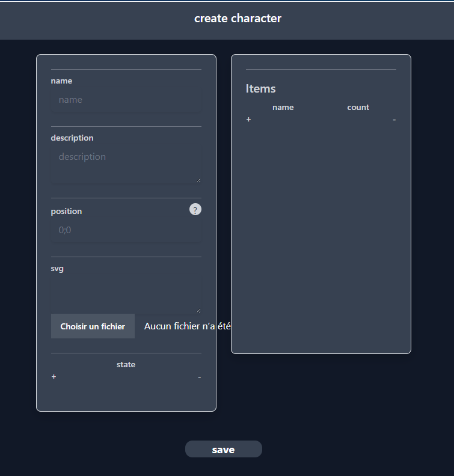Click the name label above the first field

[x=61, y=81]
